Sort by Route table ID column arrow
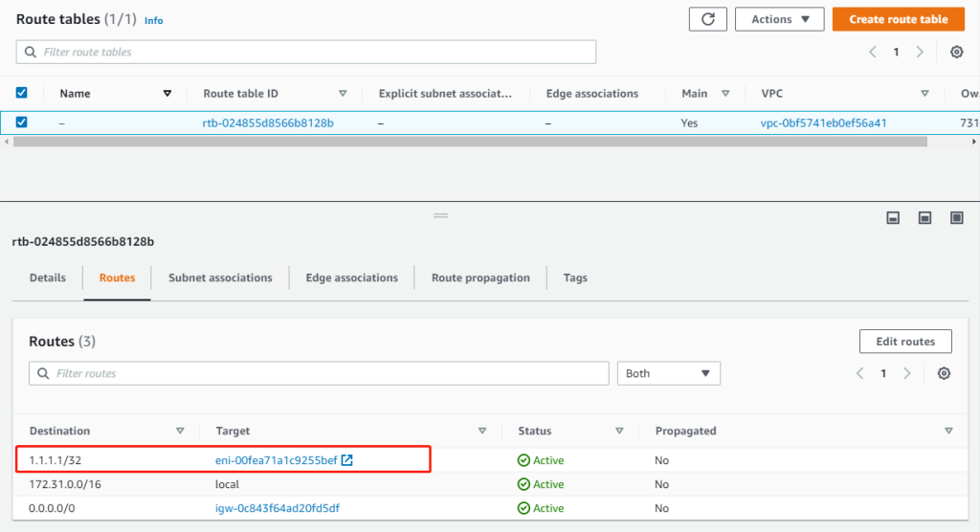The width and height of the screenshot is (980, 532). pos(343,94)
